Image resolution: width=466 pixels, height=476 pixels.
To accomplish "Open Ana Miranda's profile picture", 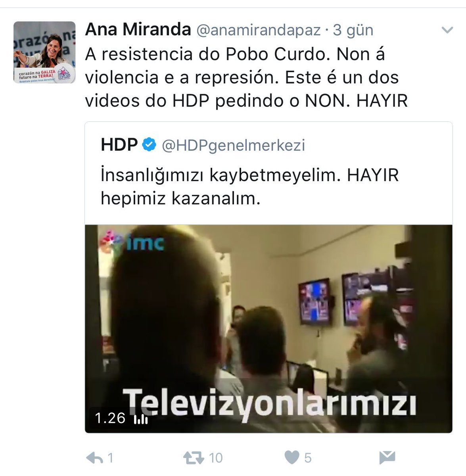I will pos(44,52).
